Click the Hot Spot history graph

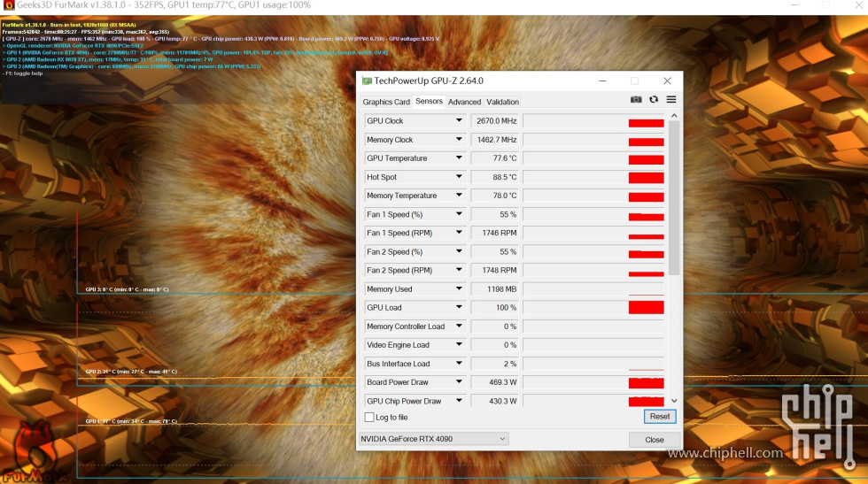coord(593,177)
